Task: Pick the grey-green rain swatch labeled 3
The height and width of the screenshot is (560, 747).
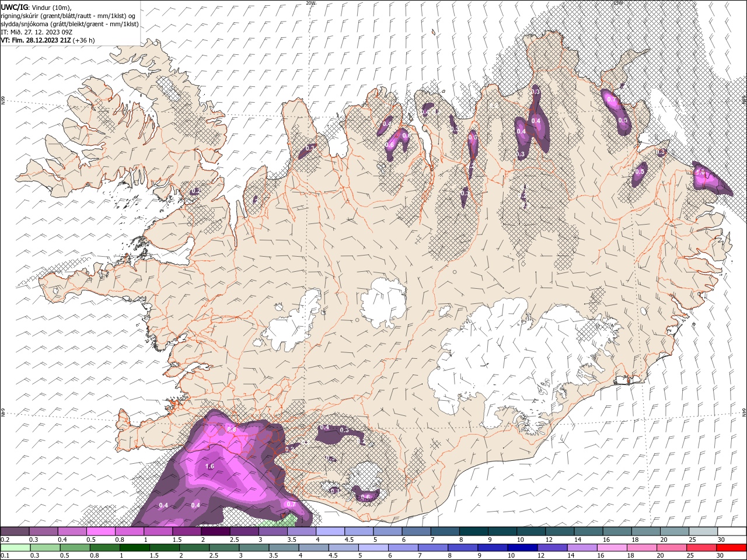Action: click(253, 548)
